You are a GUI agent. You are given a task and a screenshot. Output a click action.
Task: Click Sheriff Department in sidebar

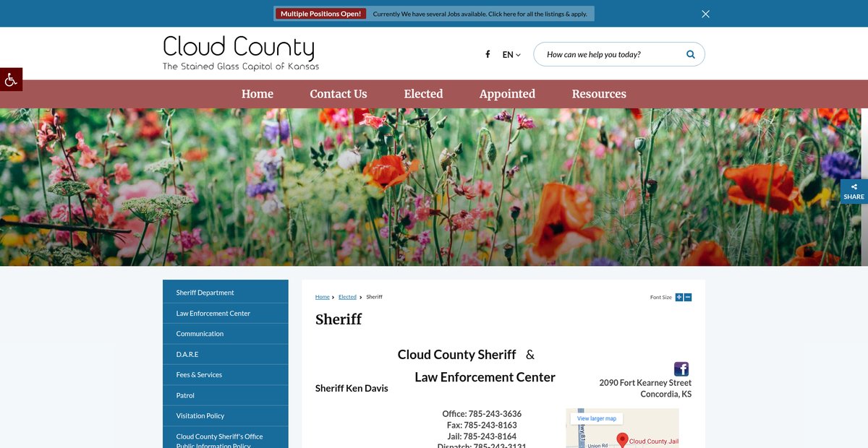226,293
